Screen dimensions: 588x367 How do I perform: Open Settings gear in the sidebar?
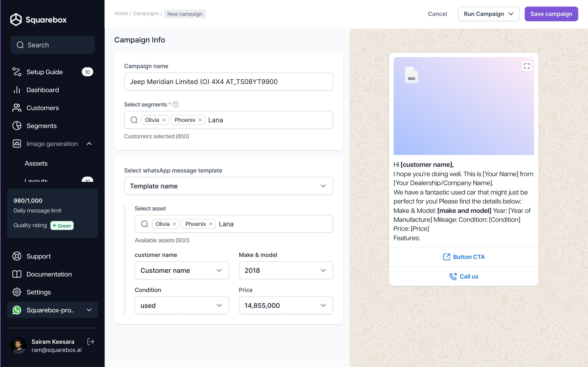pyautogui.click(x=17, y=292)
